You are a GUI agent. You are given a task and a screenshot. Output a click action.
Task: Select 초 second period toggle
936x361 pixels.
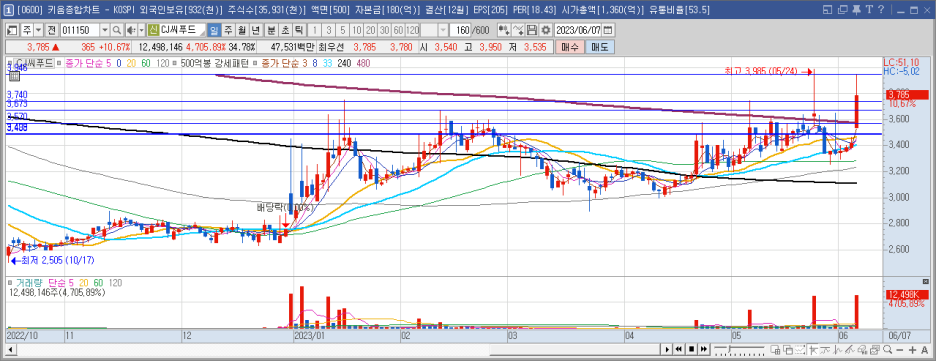(285, 30)
